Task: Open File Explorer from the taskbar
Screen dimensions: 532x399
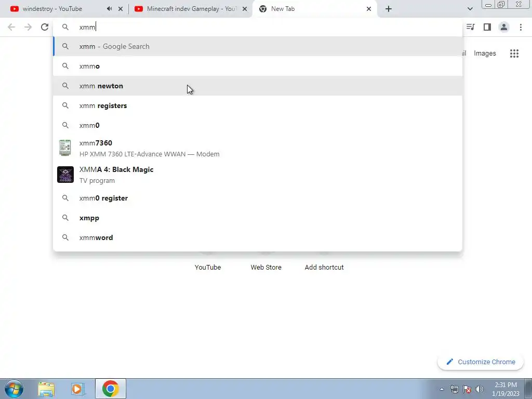Action: click(46, 389)
